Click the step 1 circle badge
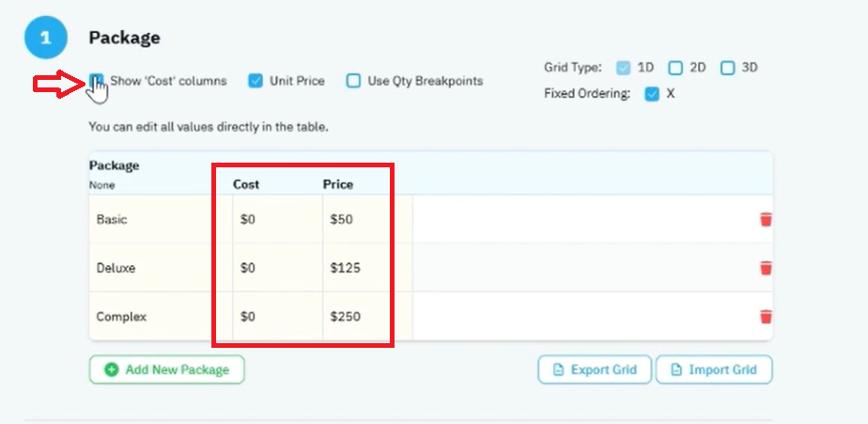The width and height of the screenshot is (868, 424). click(45, 38)
